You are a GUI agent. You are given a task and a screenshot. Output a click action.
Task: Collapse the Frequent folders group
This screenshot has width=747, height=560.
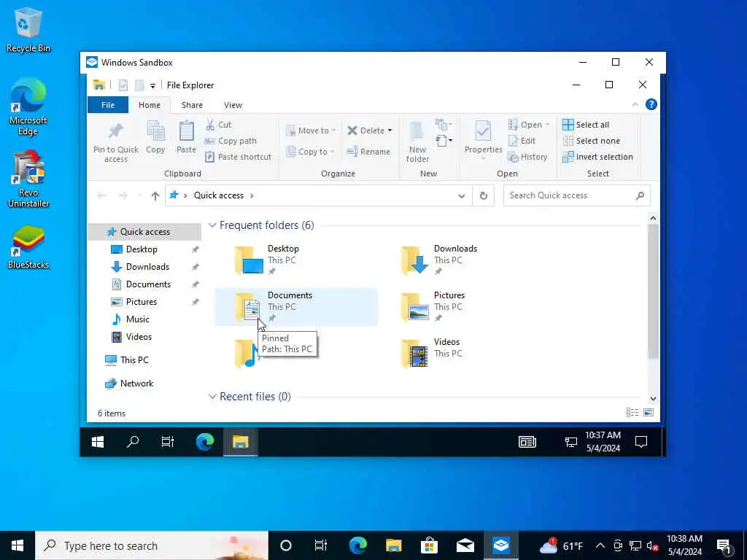(212, 225)
